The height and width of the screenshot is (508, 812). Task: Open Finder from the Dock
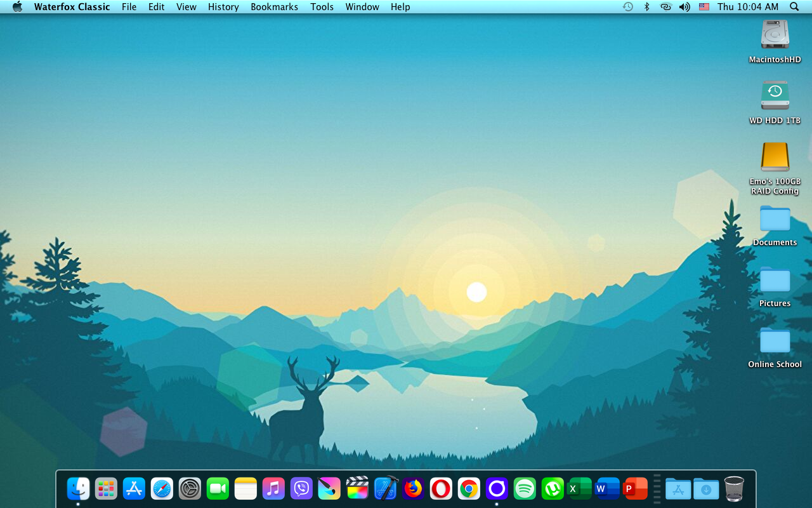pos(78,488)
